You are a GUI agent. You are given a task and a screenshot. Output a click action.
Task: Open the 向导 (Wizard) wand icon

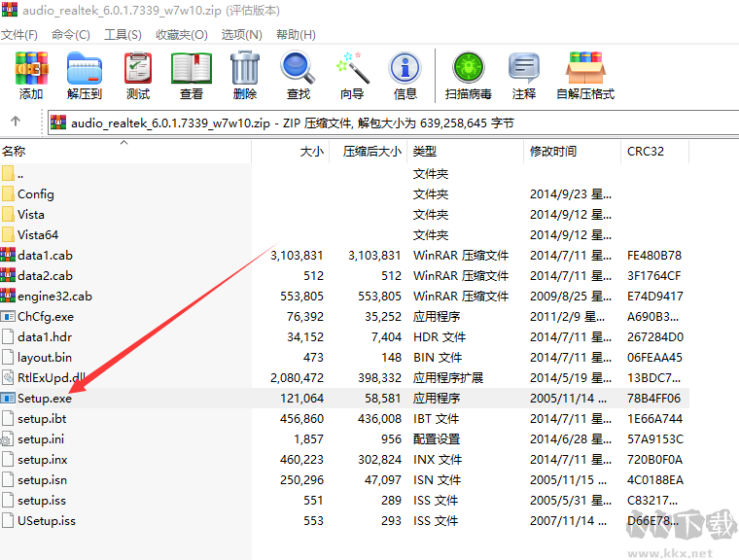(x=352, y=68)
